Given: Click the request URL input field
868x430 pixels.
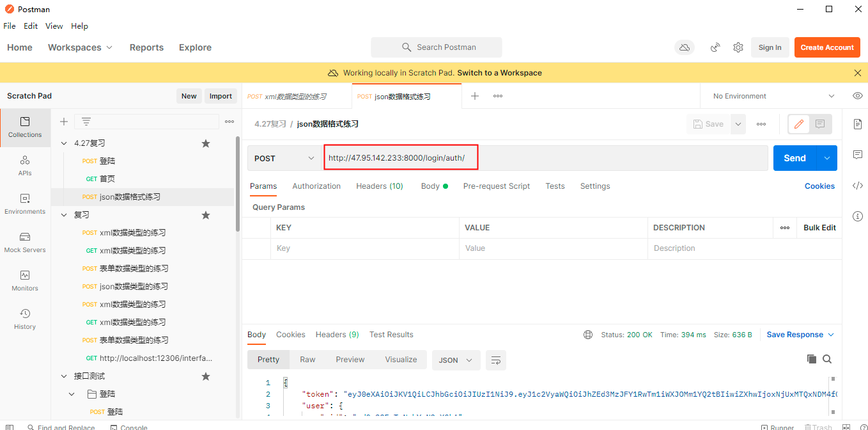Looking at the screenshot, I should click(x=545, y=158).
